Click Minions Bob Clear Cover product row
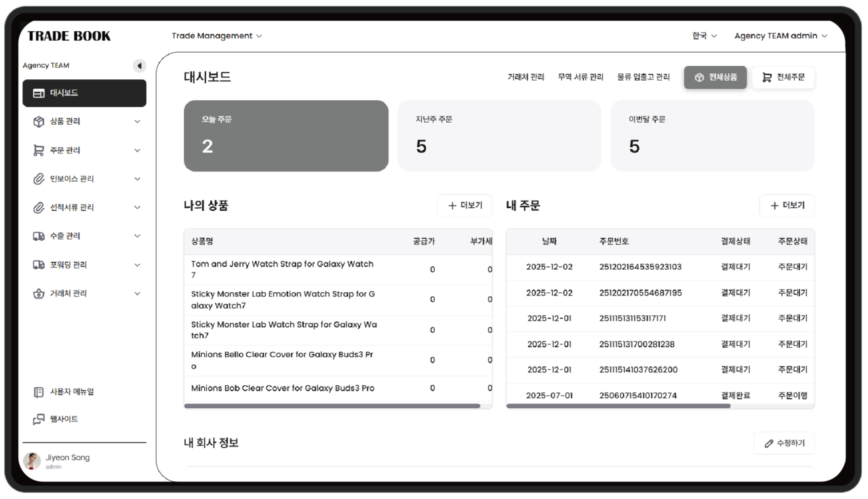This screenshot has height=499, width=868. point(338,388)
